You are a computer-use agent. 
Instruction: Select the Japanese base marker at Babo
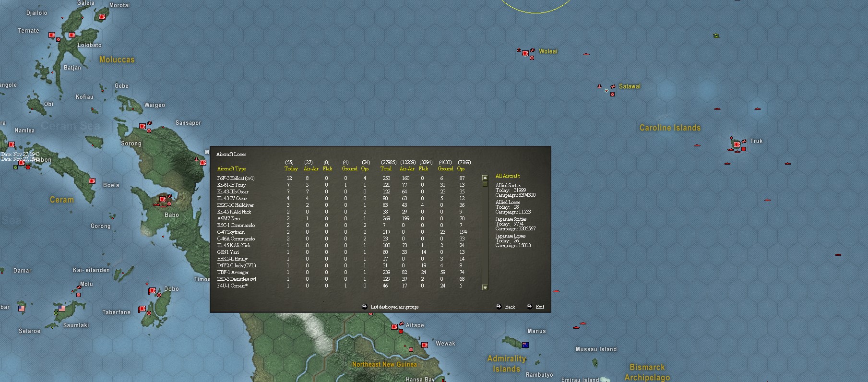pos(163,199)
